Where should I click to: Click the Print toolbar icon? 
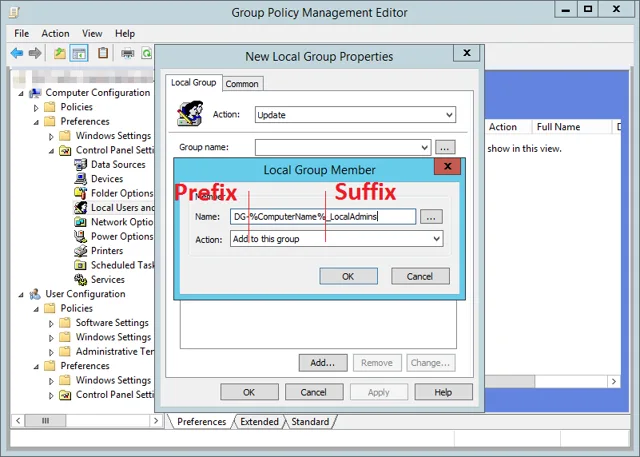pyautogui.click(x=127, y=53)
